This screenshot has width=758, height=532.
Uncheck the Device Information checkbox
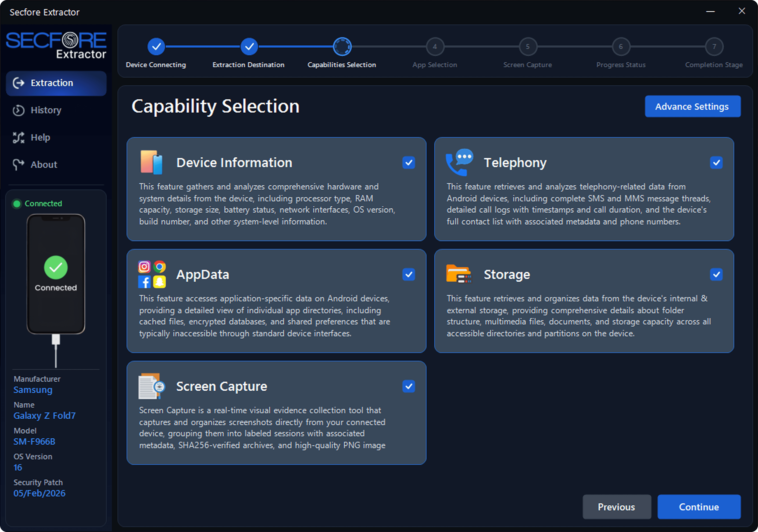408,162
